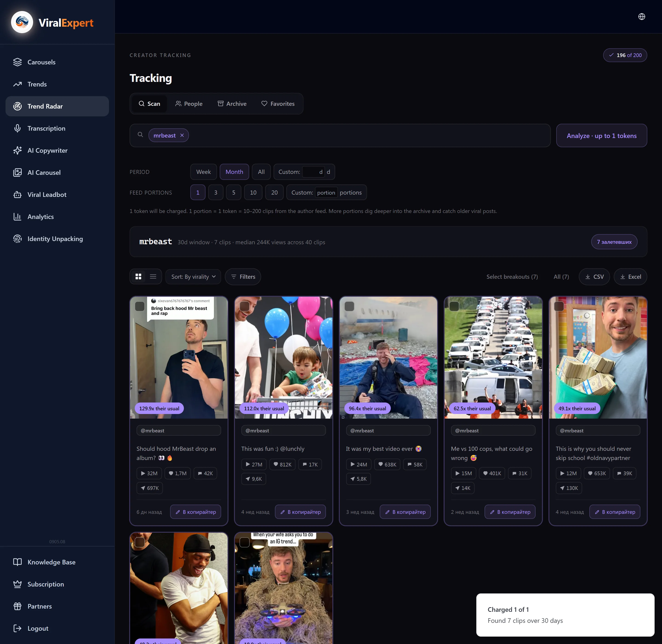Send the 100 cops clip to copywriter

tap(510, 512)
